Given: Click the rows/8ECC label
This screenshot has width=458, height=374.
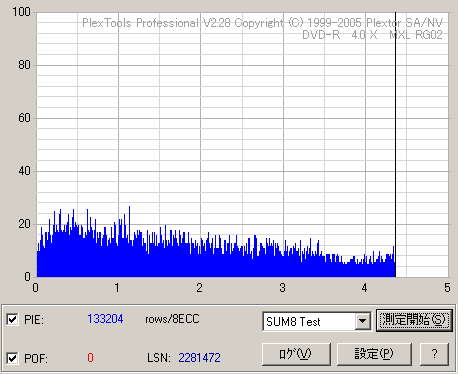Looking at the screenshot, I should pos(172,319).
